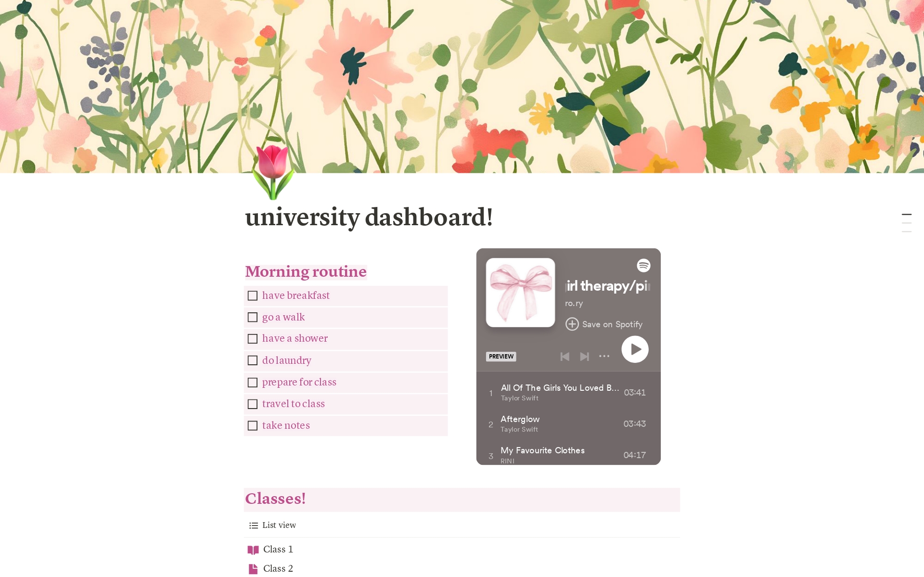Click the skip forward button

coord(584,356)
